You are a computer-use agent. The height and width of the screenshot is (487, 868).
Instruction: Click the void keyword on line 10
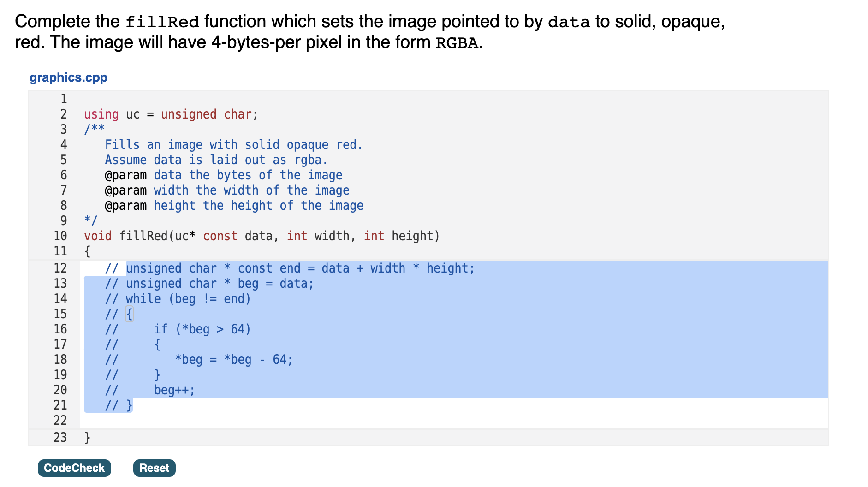pyautogui.click(x=97, y=236)
